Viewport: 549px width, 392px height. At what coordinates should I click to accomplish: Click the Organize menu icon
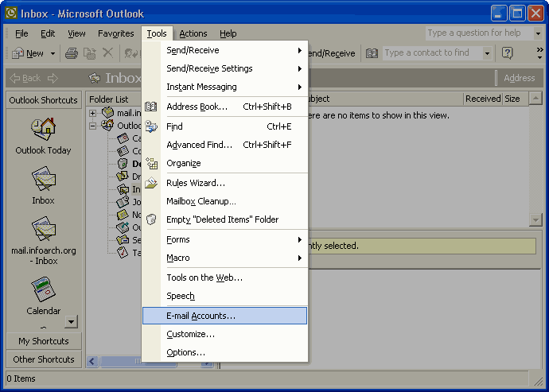(152, 163)
